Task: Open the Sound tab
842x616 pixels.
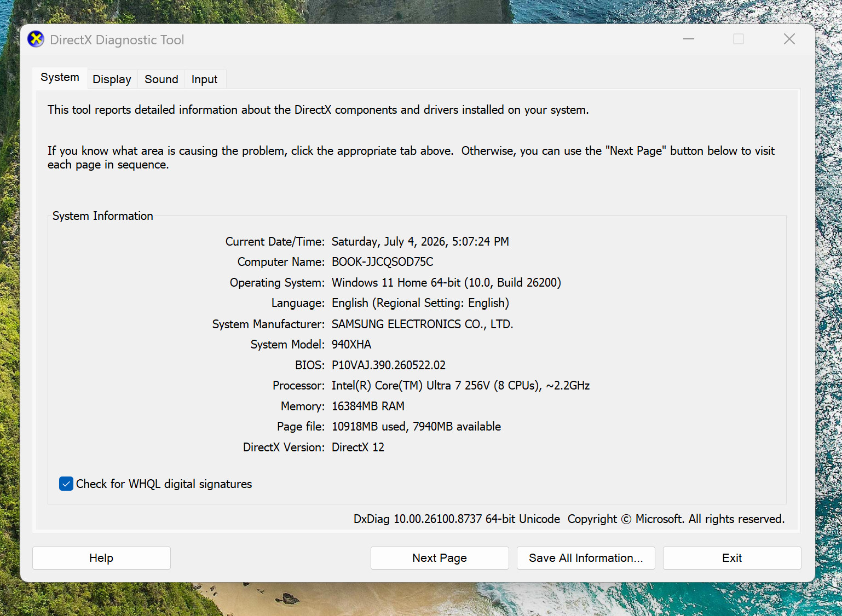Action: [161, 79]
